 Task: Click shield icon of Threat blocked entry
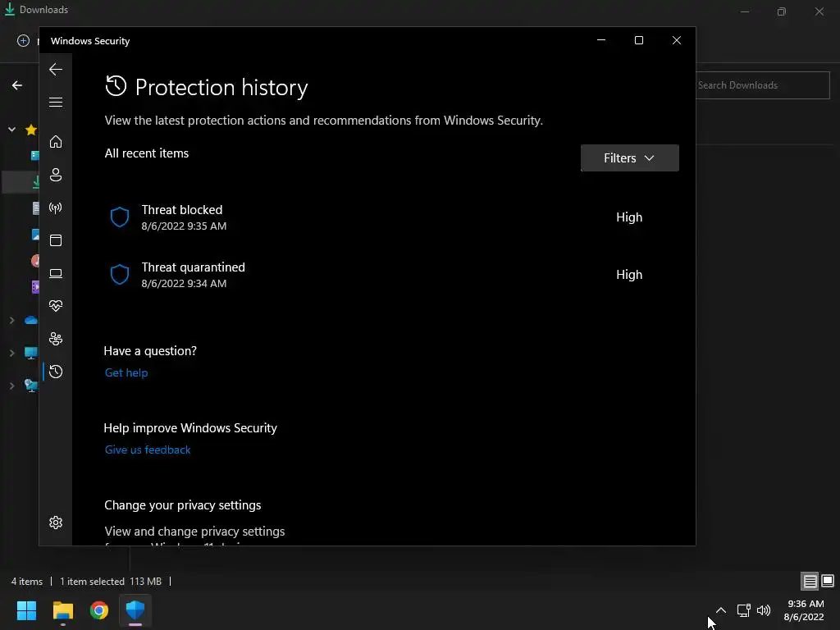point(120,217)
